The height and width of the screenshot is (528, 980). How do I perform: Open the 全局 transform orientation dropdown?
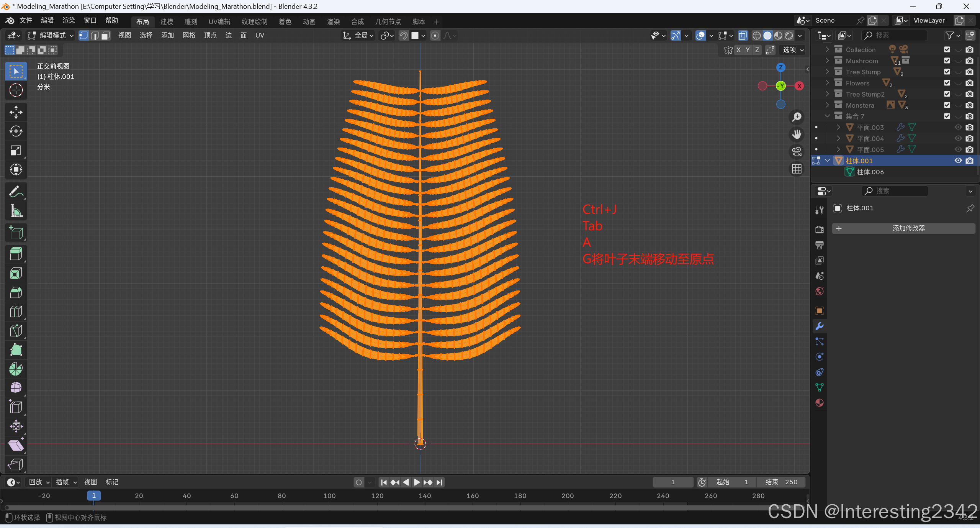click(x=358, y=35)
